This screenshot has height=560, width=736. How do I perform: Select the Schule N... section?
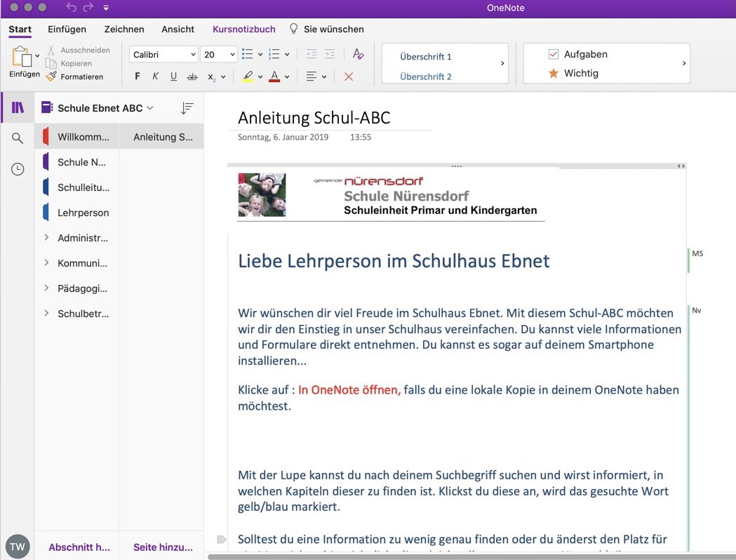(x=77, y=162)
